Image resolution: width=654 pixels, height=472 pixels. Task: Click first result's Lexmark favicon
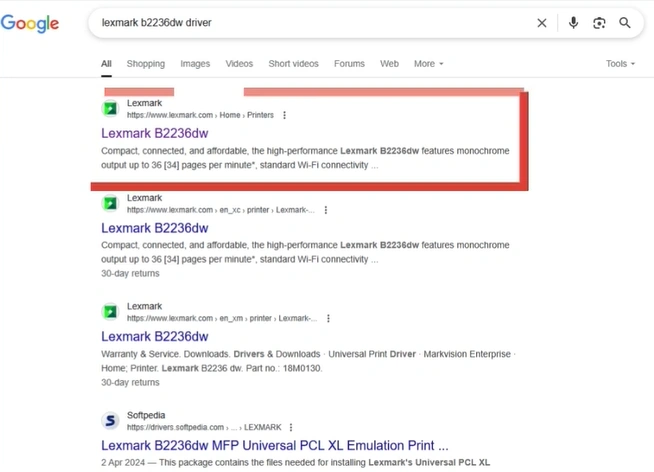(110, 109)
